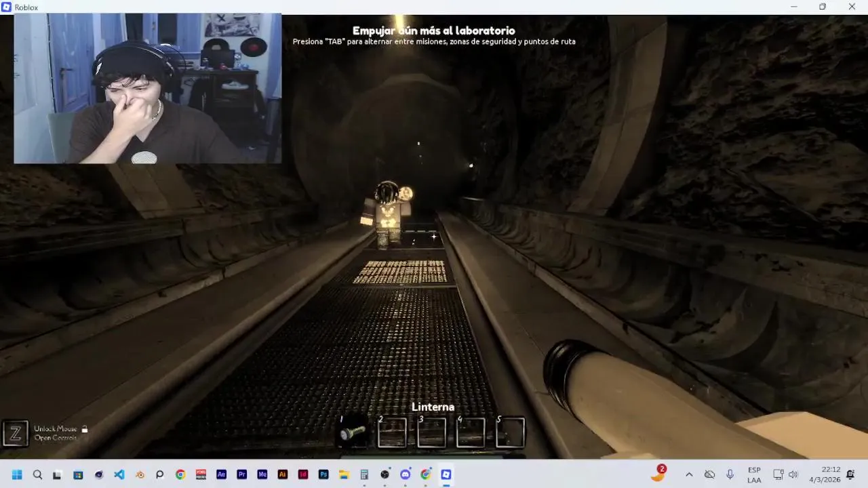Image resolution: width=868 pixels, height=488 pixels.
Task: Open Adobe After Effects from taskbar
Action: click(x=221, y=474)
